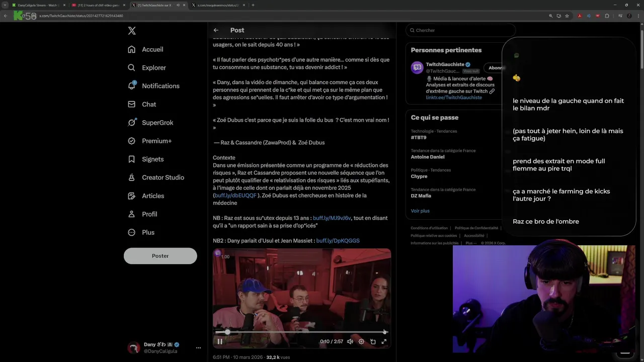Enter video fullscreen mode
This screenshot has width=644, height=362.
(x=384, y=341)
